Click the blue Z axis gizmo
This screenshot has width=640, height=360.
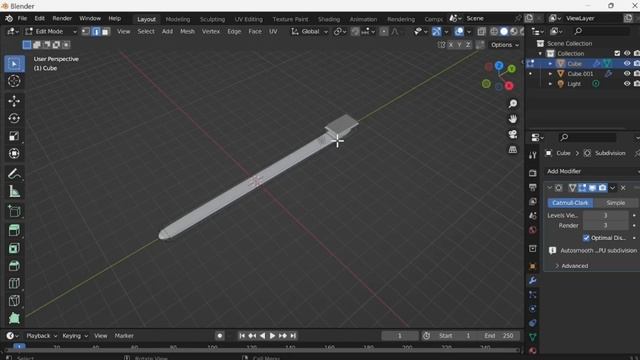click(499, 65)
